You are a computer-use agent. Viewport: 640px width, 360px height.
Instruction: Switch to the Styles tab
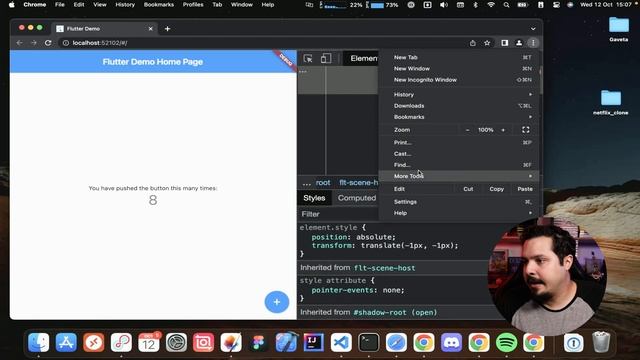(314, 198)
